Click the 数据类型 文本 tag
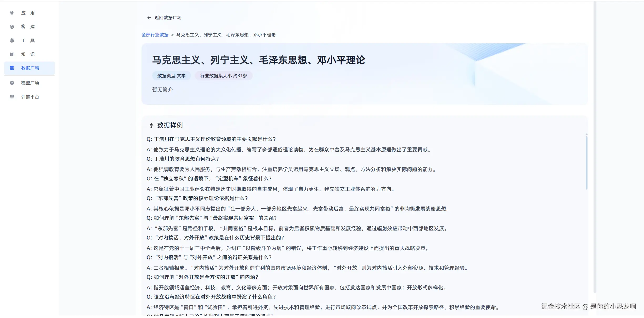 (x=171, y=76)
